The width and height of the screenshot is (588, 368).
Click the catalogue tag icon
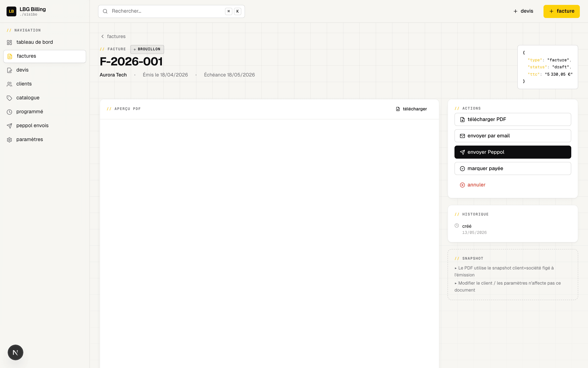point(9,98)
